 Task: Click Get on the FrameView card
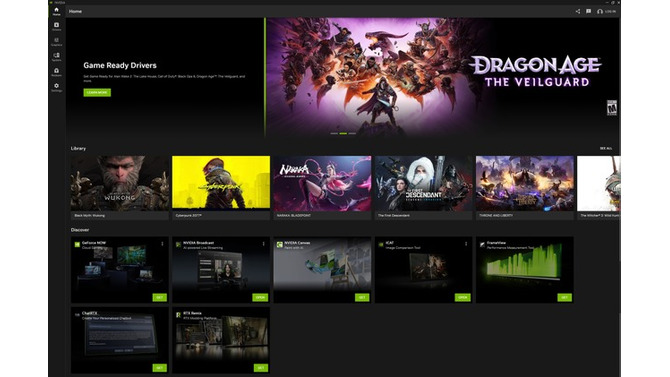[564, 297]
